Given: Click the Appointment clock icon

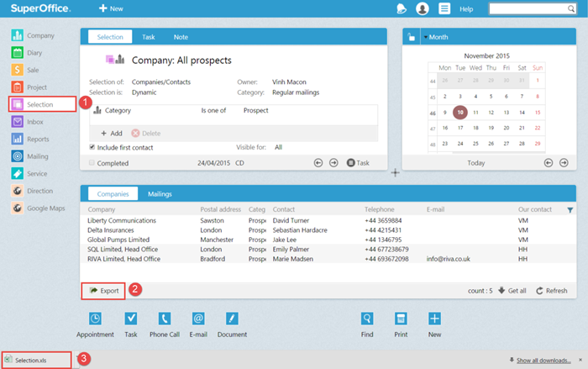Looking at the screenshot, I should point(95,319).
